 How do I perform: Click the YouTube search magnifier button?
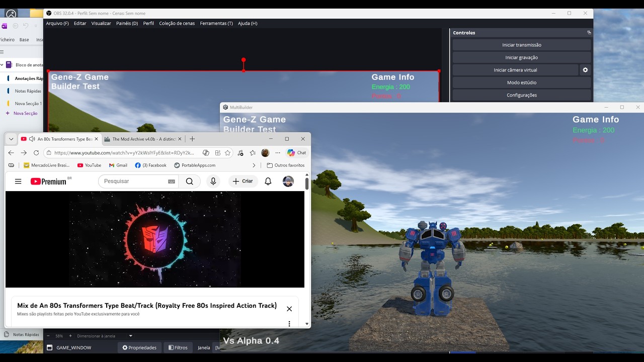tap(189, 182)
